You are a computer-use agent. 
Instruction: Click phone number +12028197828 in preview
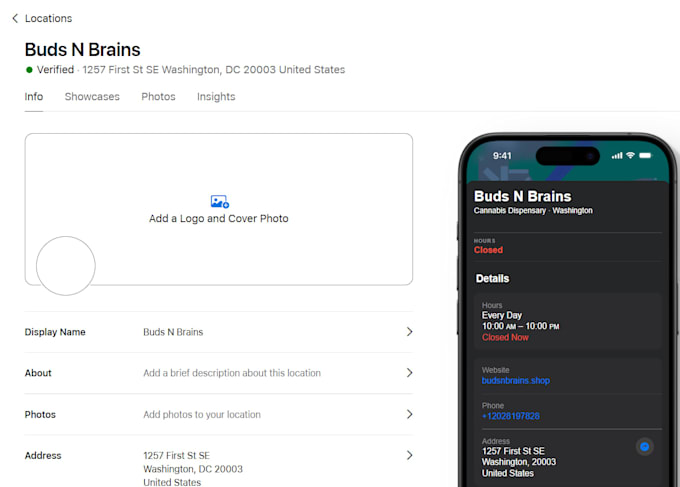(x=511, y=416)
